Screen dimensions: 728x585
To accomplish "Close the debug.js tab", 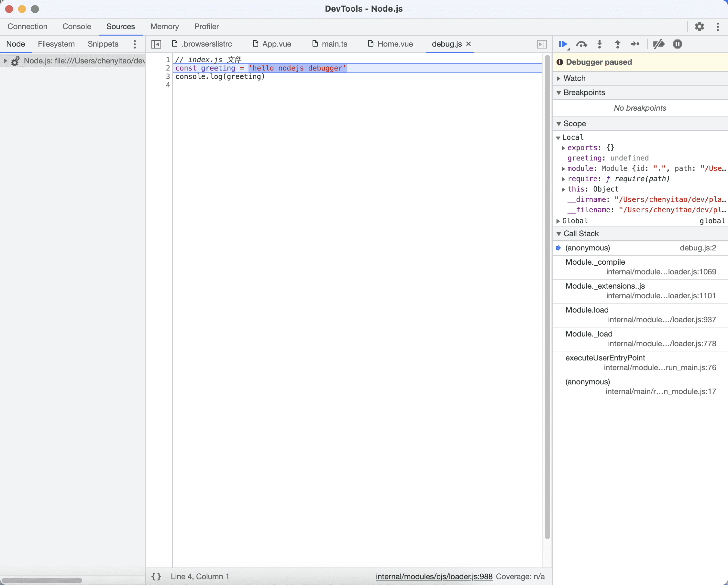I will point(469,44).
